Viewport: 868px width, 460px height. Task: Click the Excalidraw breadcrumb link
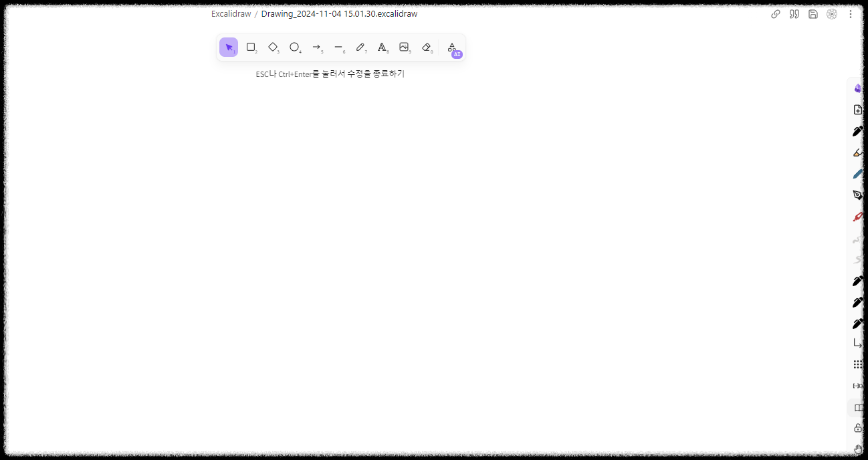[x=231, y=13]
